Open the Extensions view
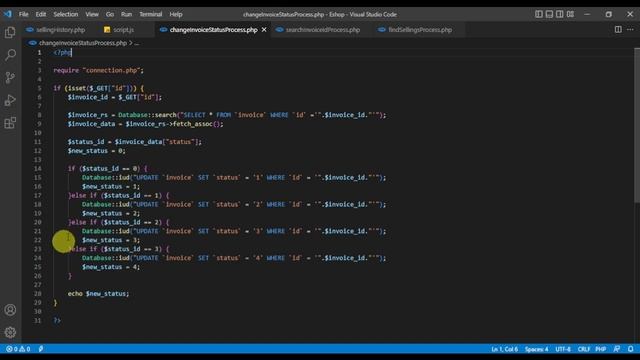640x360 pixels. click(10, 123)
